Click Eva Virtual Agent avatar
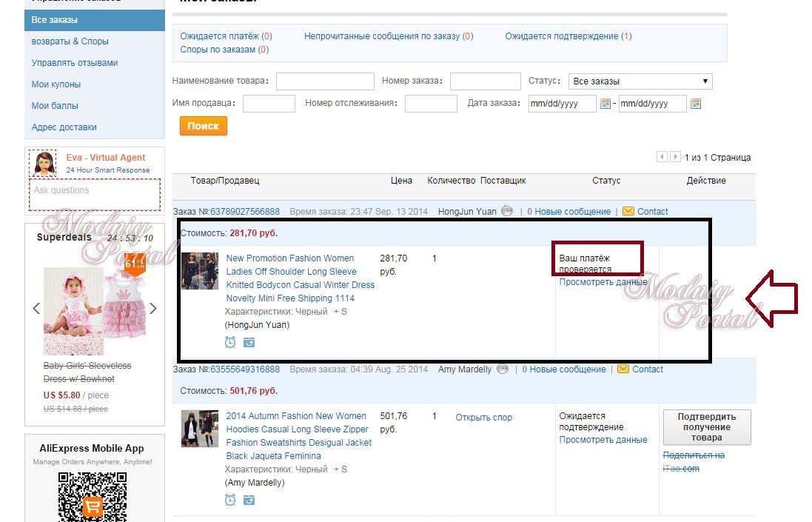The height and width of the screenshot is (522, 812). (x=44, y=164)
